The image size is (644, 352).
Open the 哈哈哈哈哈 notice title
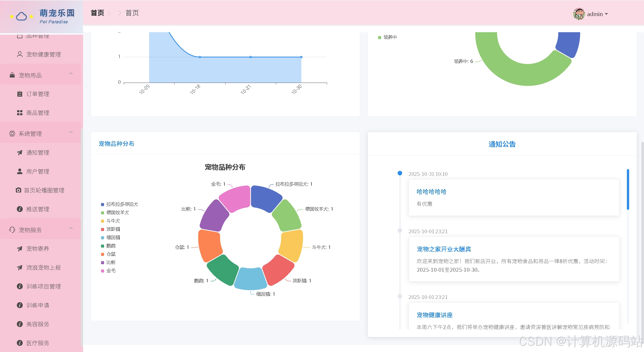click(431, 192)
